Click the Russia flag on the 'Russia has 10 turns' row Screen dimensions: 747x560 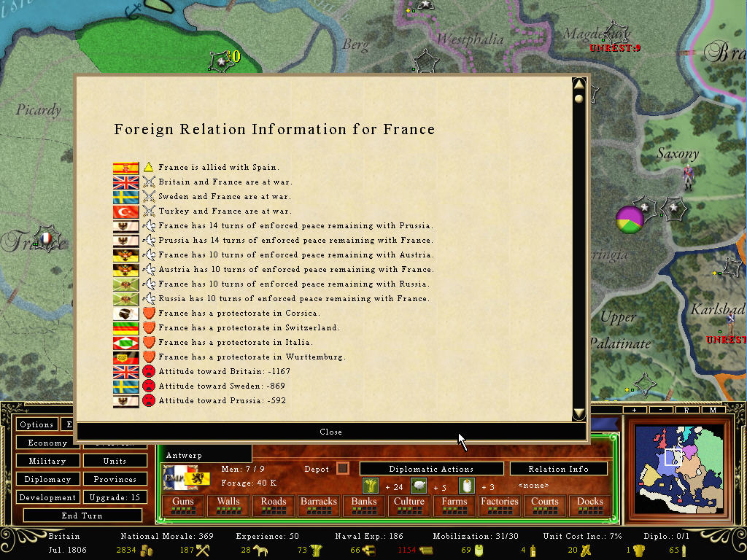click(x=125, y=299)
